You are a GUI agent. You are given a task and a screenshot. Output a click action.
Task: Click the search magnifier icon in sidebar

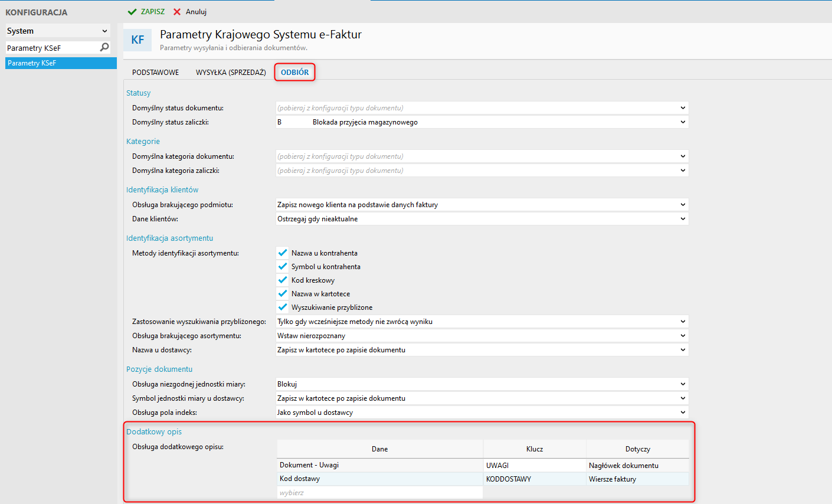(x=104, y=47)
